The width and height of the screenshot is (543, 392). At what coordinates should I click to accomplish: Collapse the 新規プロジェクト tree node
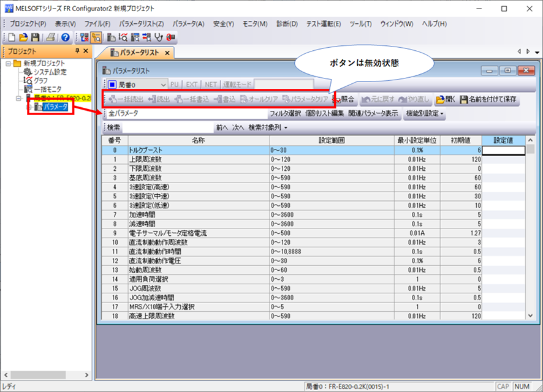[x=9, y=63]
